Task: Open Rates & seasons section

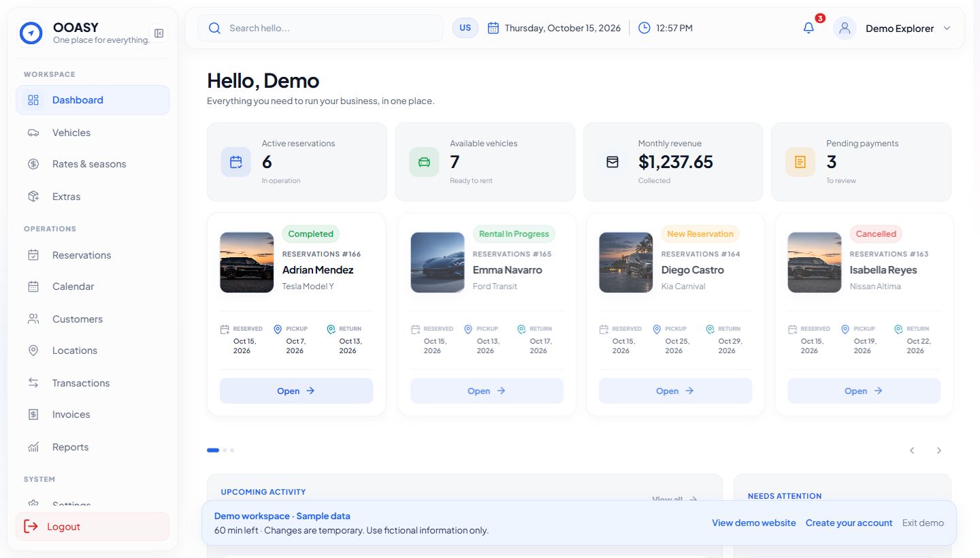Action: pyautogui.click(x=93, y=164)
